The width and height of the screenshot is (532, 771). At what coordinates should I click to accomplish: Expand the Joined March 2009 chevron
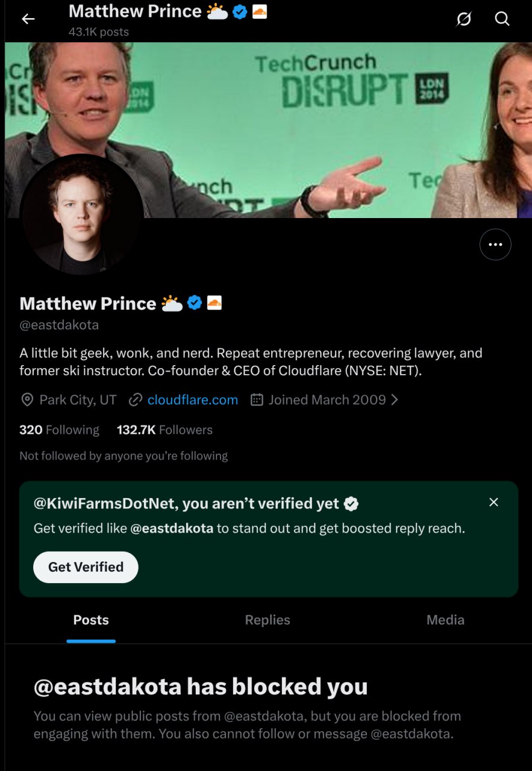click(395, 400)
